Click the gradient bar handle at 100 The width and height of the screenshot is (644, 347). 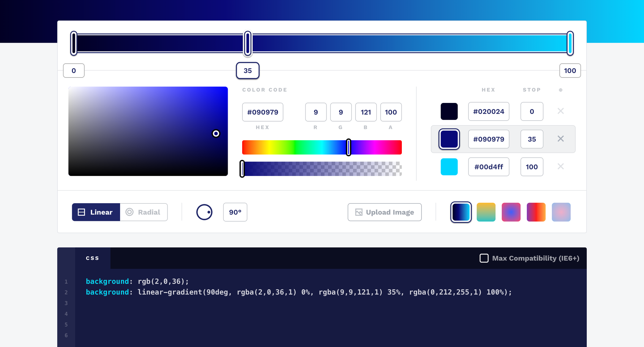570,43
